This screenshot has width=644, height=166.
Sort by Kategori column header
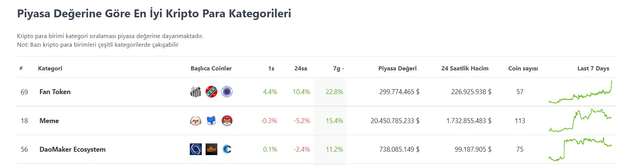pos(50,69)
